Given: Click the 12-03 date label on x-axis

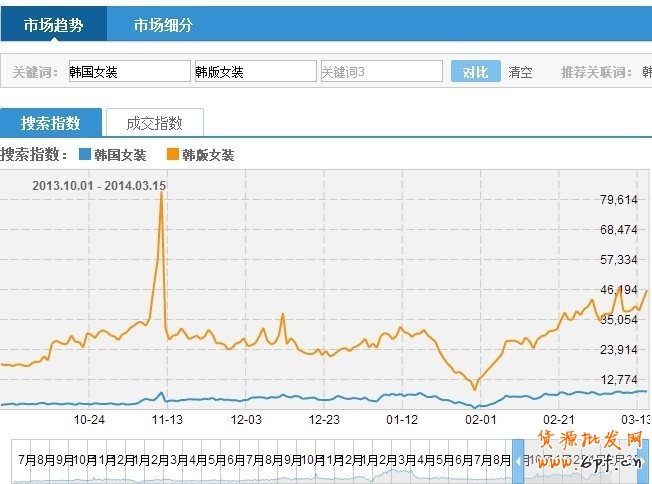Looking at the screenshot, I should click(246, 420).
